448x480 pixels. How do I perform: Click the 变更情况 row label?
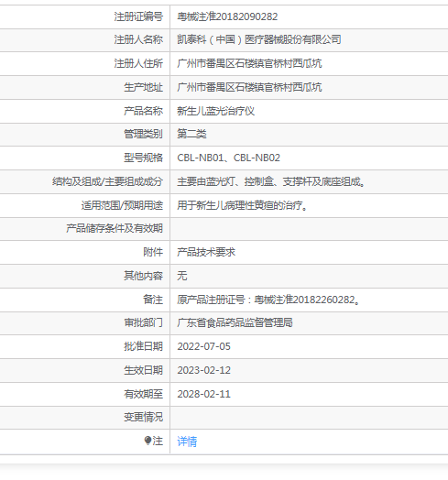click(x=143, y=417)
